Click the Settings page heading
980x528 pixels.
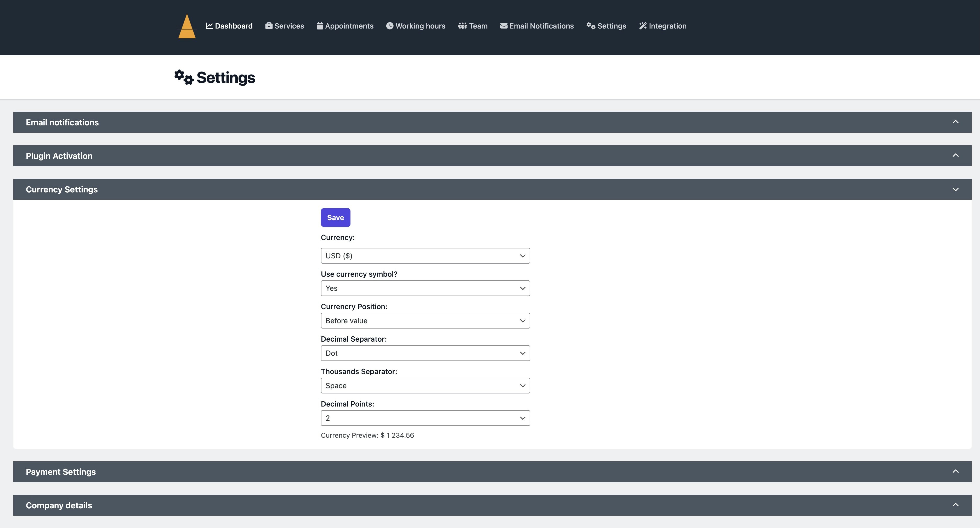coord(226,78)
